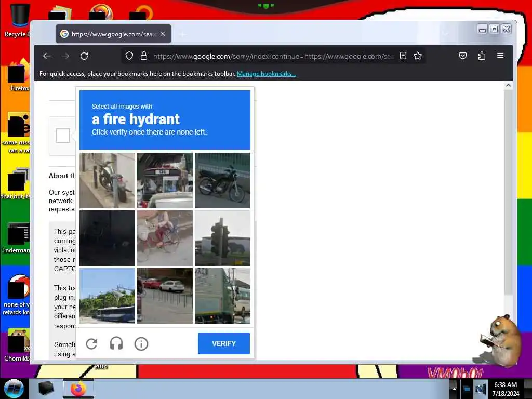Check the I'm not a robot box
Image resolution: width=532 pixels, height=399 pixels.
[x=63, y=136]
